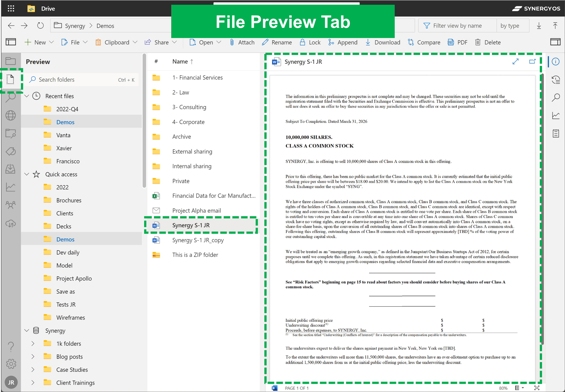Go forward with the right arrow
Viewport: 565px width, 392px height.
click(24, 25)
